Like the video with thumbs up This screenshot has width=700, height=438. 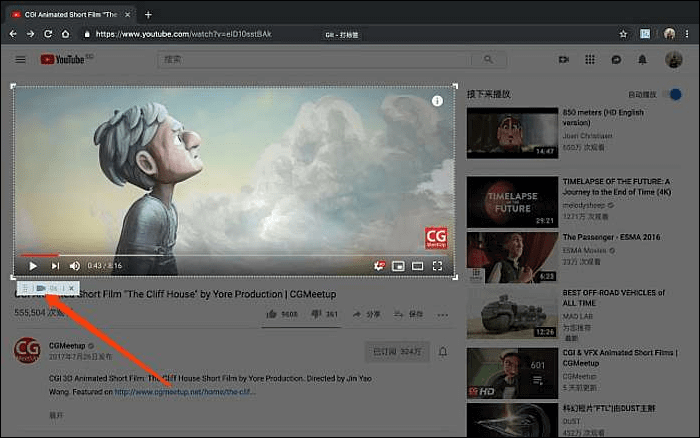coord(271,314)
